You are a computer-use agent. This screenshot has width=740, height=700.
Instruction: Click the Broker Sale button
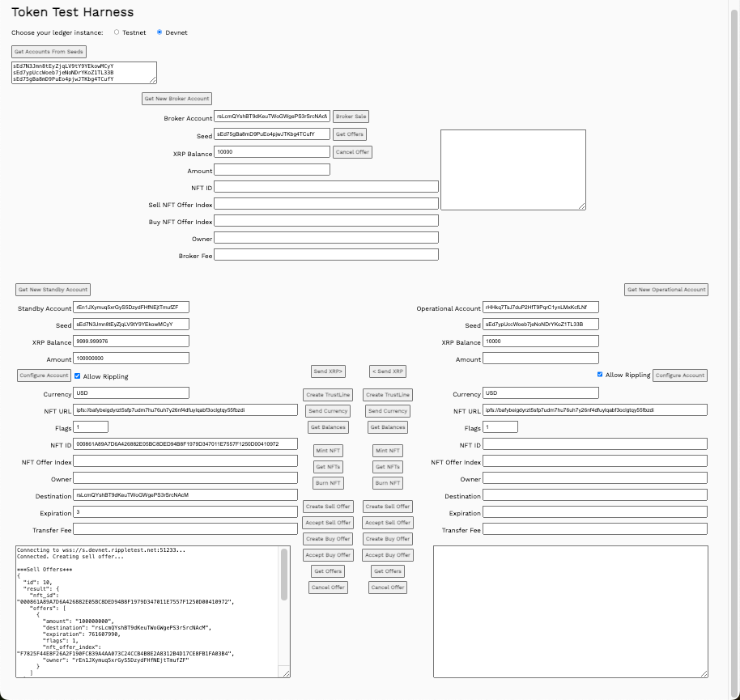coord(351,117)
